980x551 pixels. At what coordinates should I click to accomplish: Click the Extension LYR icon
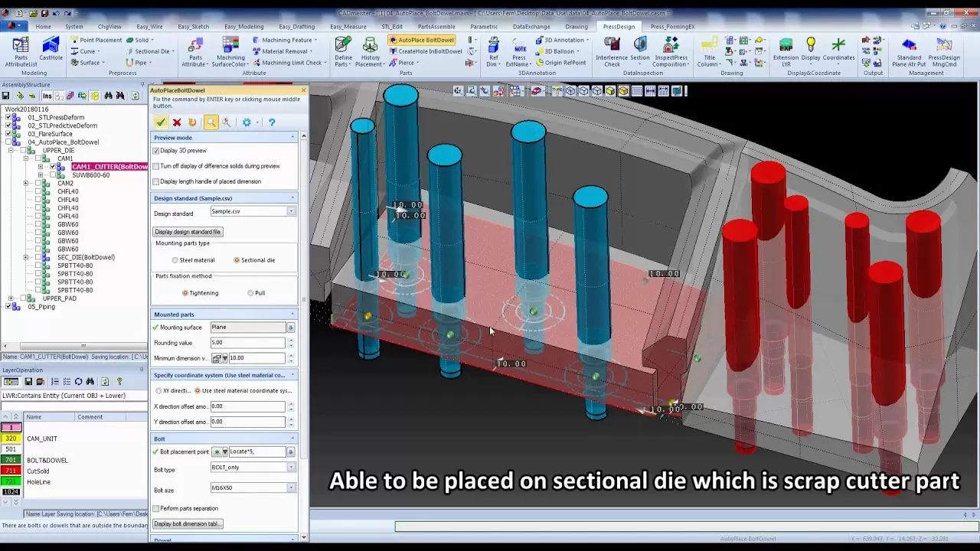point(786,51)
